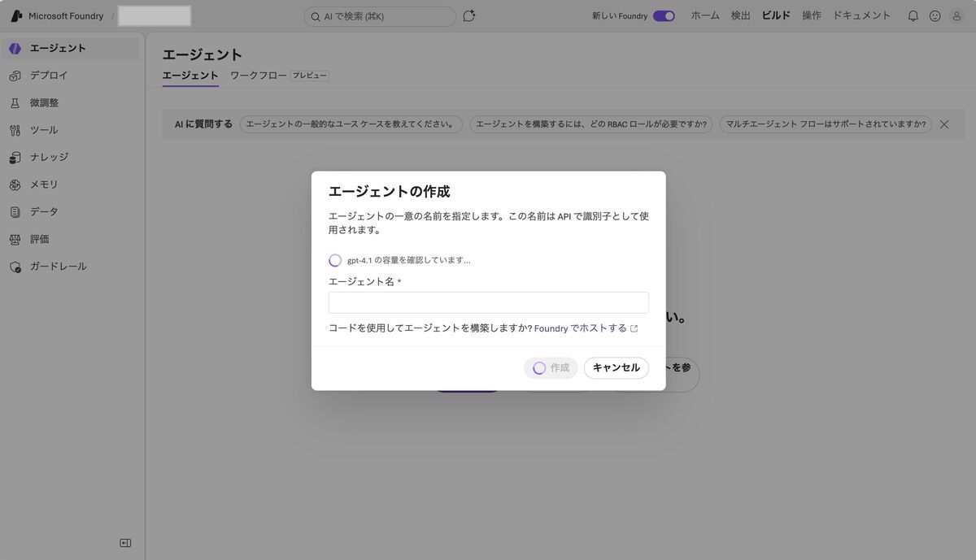976x560 pixels.
Task: Select ナレッジ in the sidebar
Action: [x=70, y=158]
